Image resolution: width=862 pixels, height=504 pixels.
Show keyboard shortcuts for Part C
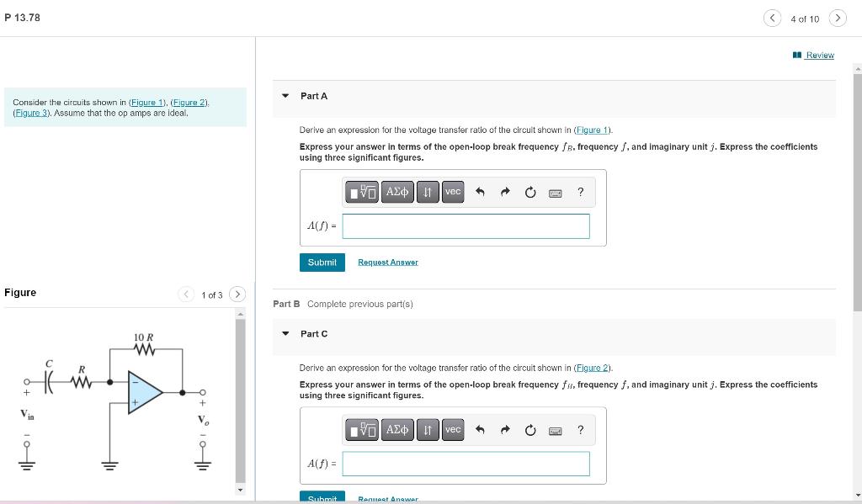(x=556, y=431)
